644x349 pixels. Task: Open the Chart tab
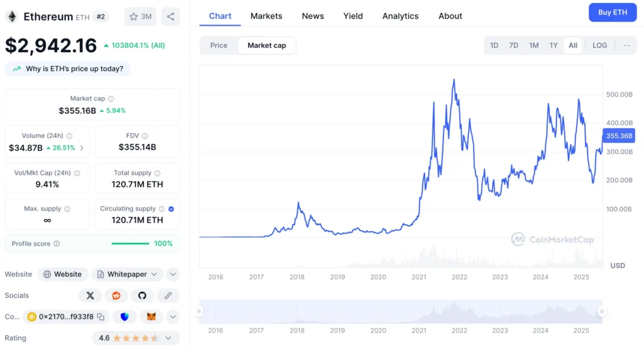220,16
